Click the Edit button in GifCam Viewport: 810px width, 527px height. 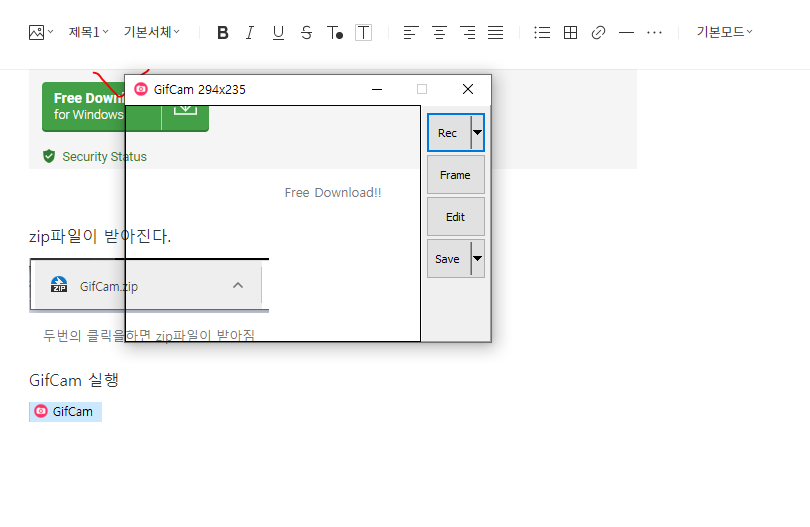(x=456, y=217)
